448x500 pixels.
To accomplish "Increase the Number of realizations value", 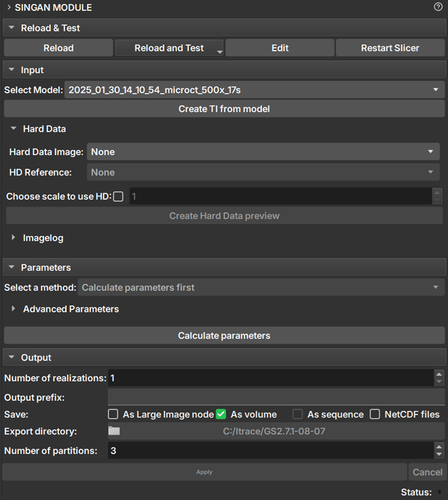I will (438, 375).
